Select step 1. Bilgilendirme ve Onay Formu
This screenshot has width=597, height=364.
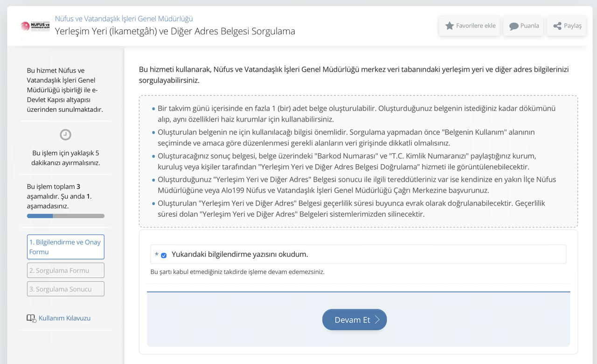66,247
